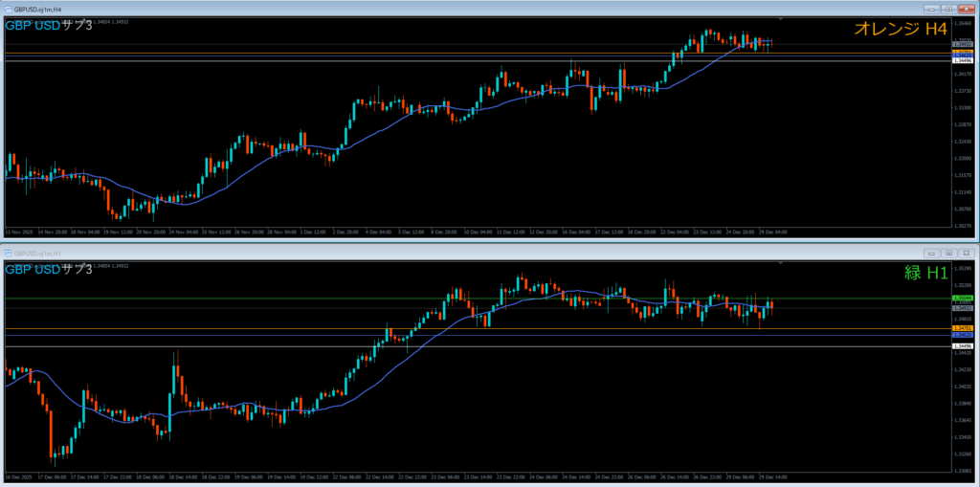This screenshot has height=487, width=980.
Task: Click the H1 chart window title icon
Action: click(8, 254)
